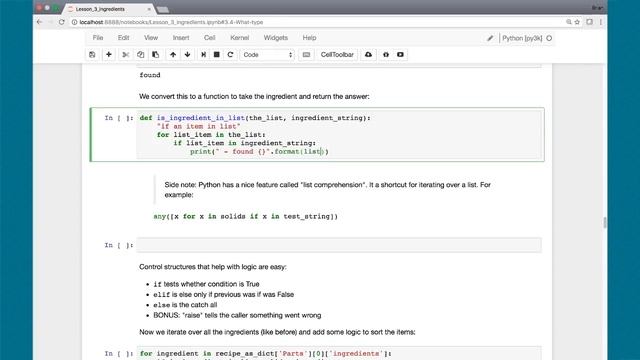
Task: Open a new browser tab
Action: [163, 9]
